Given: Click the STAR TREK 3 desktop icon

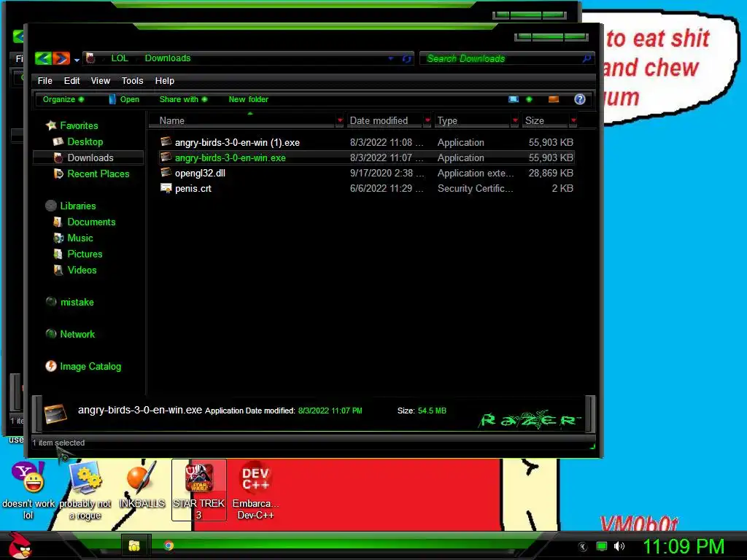Looking at the screenshot, I should [198, 491].
